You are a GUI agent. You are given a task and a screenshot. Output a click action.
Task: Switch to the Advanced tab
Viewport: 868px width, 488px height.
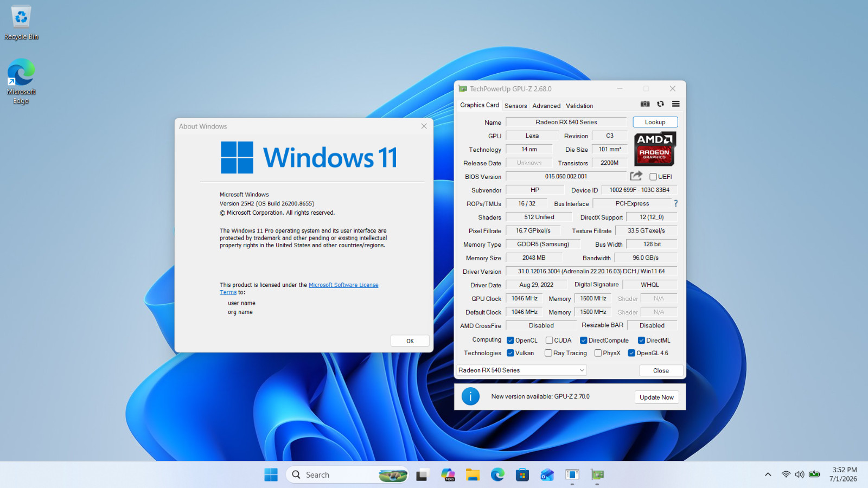click(546, 106)
